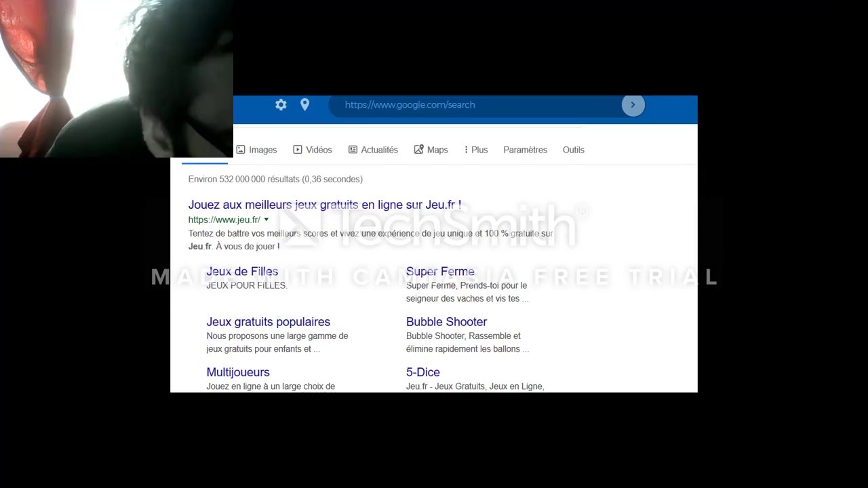This screenshot has height=488, width=868.
Task: Open the Outils search tools
Action: 573,150
